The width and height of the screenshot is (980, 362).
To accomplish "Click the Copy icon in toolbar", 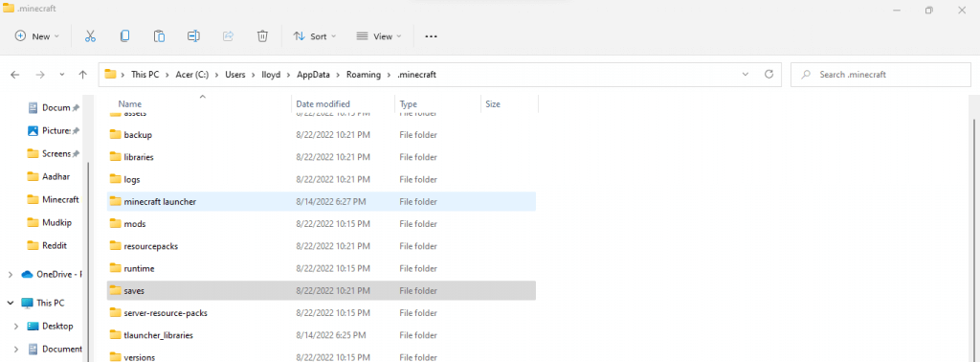I will [125, 36].
